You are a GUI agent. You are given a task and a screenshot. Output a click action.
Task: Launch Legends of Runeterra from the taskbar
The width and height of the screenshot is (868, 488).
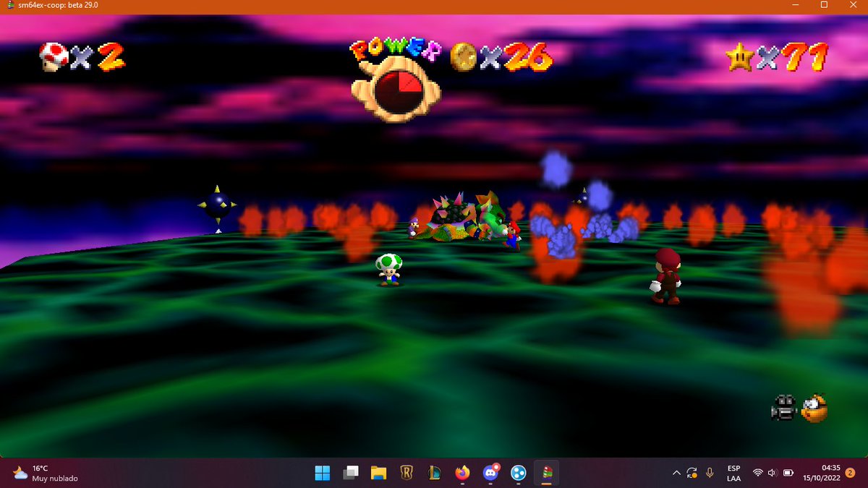pos(407,474)
